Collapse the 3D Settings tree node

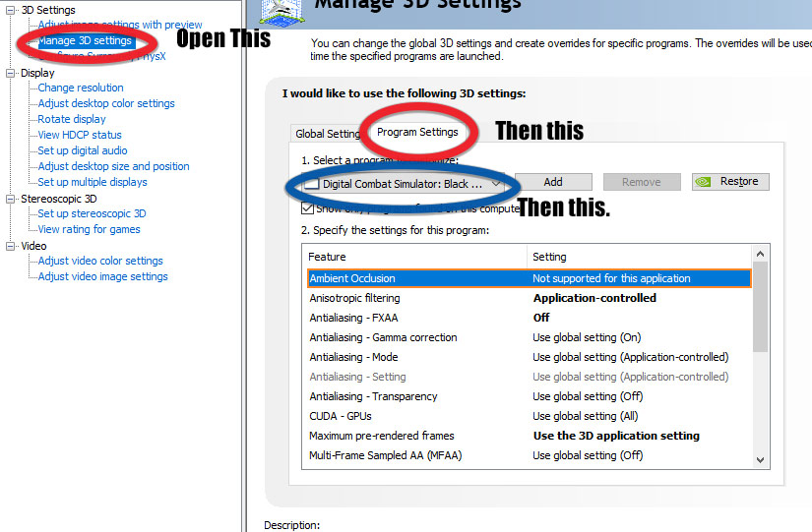pyautogui.click(x=10, y=10)
